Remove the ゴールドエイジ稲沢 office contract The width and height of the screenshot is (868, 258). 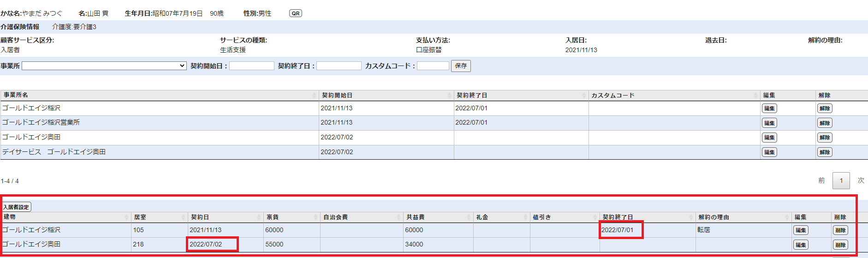point(825,108)
